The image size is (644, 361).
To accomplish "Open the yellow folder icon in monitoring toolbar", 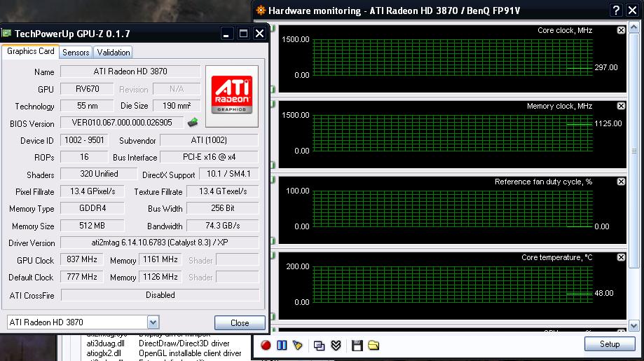I will click(x=374, y=346).
